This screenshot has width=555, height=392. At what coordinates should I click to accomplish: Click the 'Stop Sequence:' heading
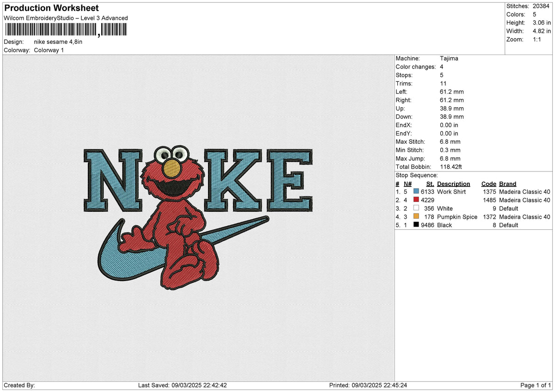tap(417, 175)
